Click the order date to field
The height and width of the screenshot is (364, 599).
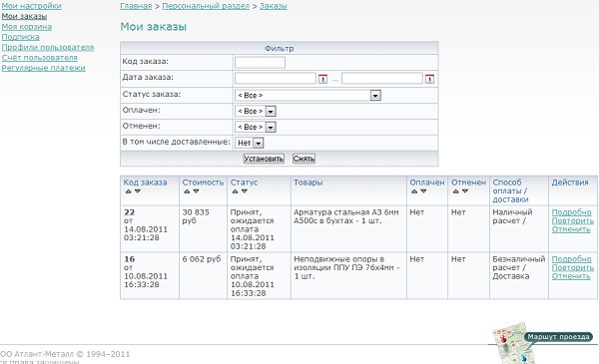[382, 78]
